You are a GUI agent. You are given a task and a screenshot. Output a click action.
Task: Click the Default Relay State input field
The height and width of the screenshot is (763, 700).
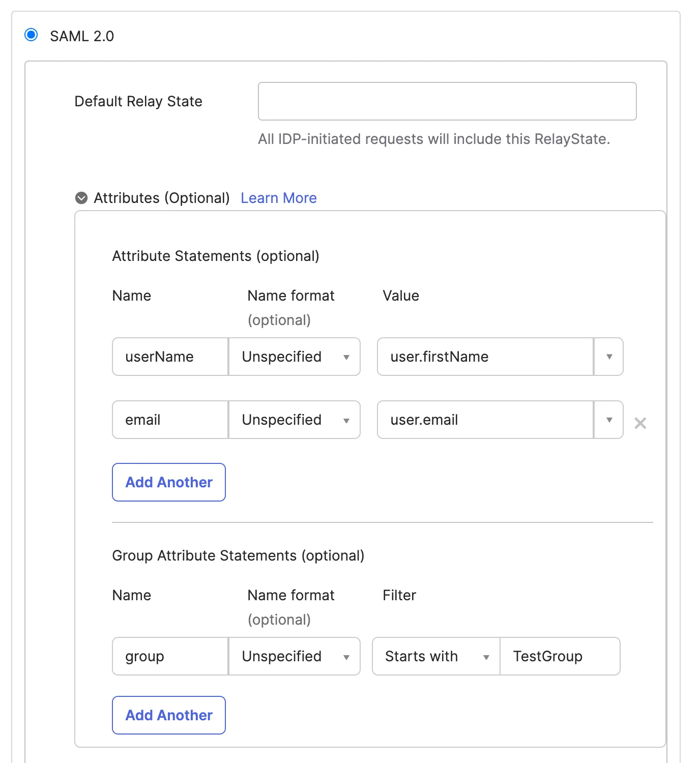[x=447, y=101]
